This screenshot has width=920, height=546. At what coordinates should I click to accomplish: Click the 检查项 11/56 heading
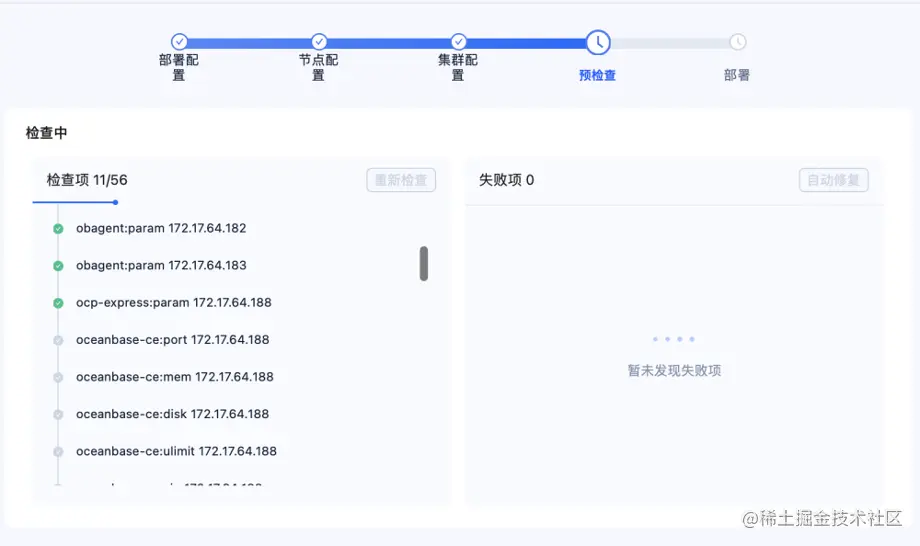[x=87, y=180]
